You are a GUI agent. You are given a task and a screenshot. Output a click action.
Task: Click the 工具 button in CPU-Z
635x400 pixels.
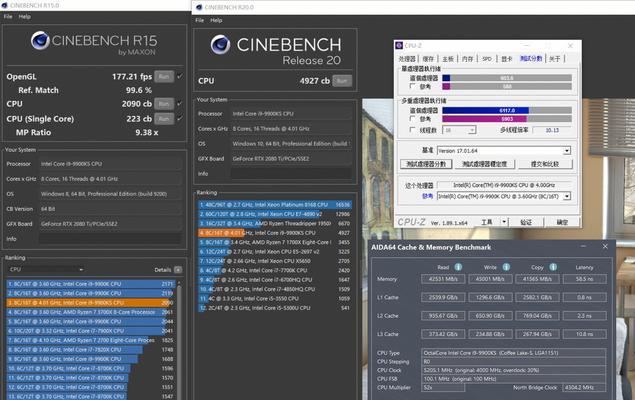(486, 222)
